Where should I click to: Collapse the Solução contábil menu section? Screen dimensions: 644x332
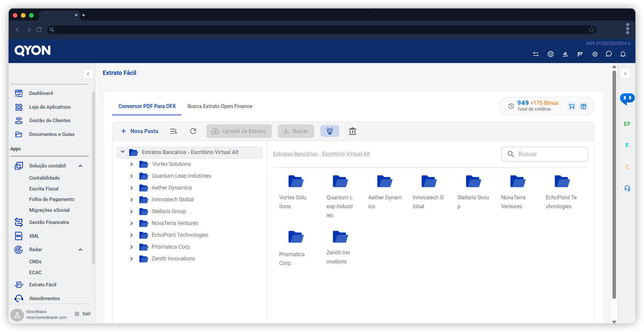pos(80,166)
